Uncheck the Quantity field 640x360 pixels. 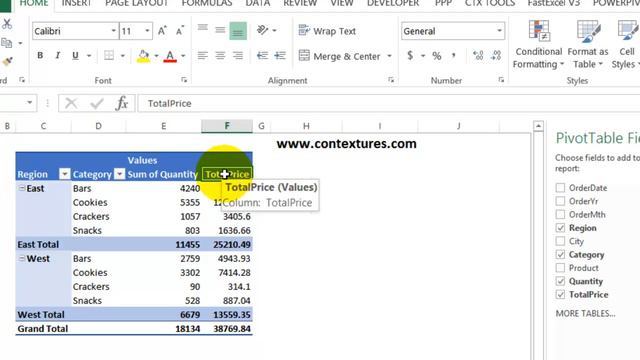click(560, 281)
